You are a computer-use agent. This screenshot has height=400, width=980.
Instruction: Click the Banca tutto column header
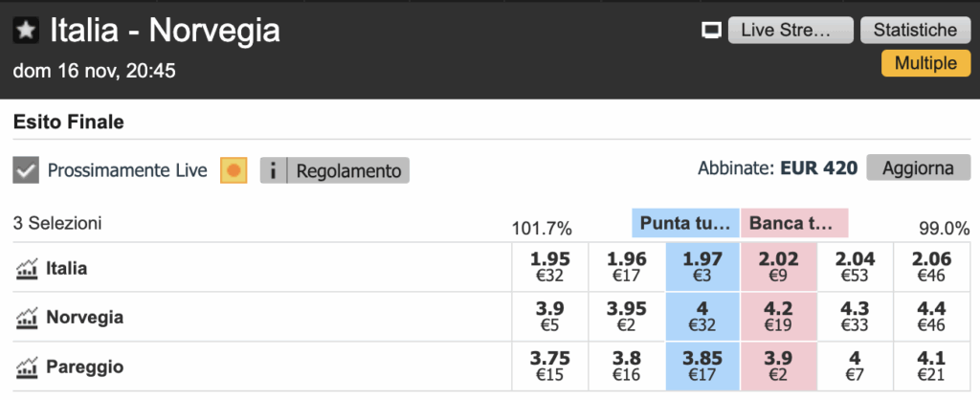pyautogui.click(x=793, y=224)
